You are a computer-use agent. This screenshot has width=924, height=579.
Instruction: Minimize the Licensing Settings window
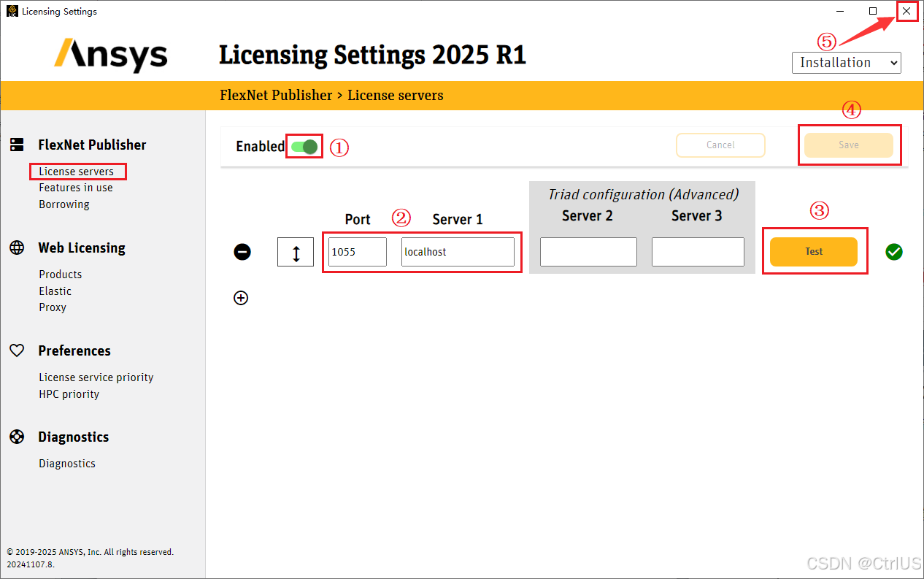tap(840, 11)
